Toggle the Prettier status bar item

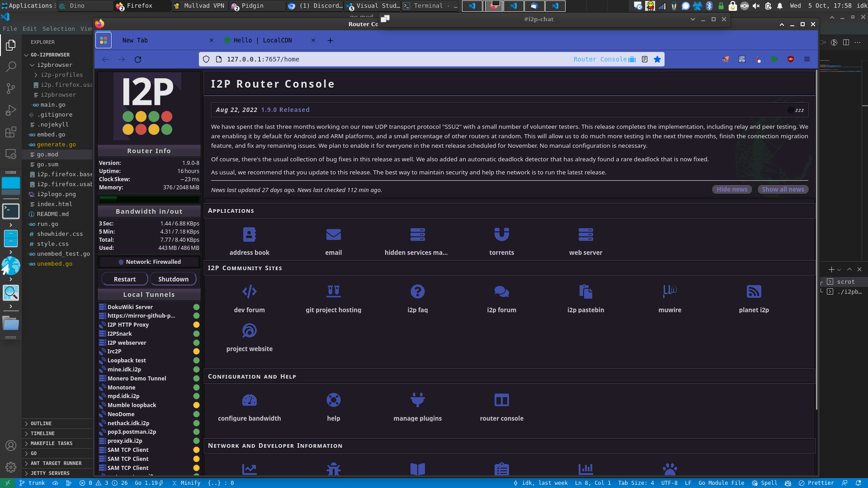click(816, 483)
